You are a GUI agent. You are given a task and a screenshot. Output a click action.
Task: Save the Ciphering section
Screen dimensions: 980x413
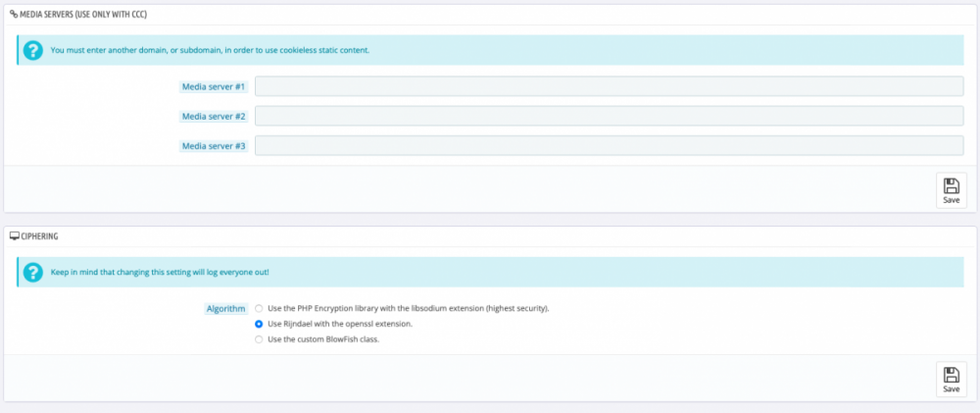pos(951,380)
